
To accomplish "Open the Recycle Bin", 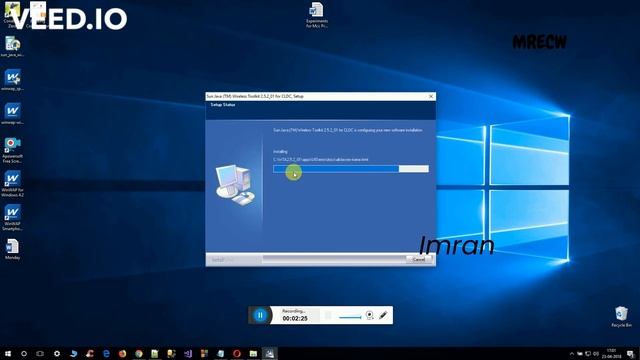I will pos(621,317).
